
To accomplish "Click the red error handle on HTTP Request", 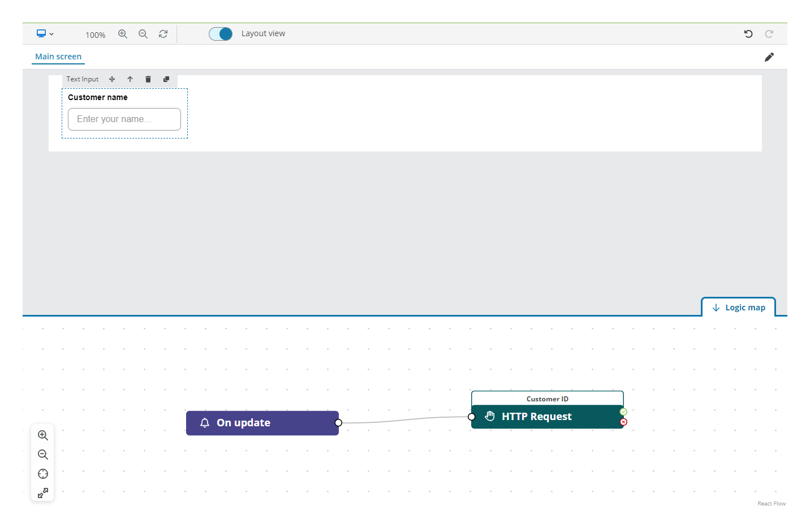I will pos(623,422).
